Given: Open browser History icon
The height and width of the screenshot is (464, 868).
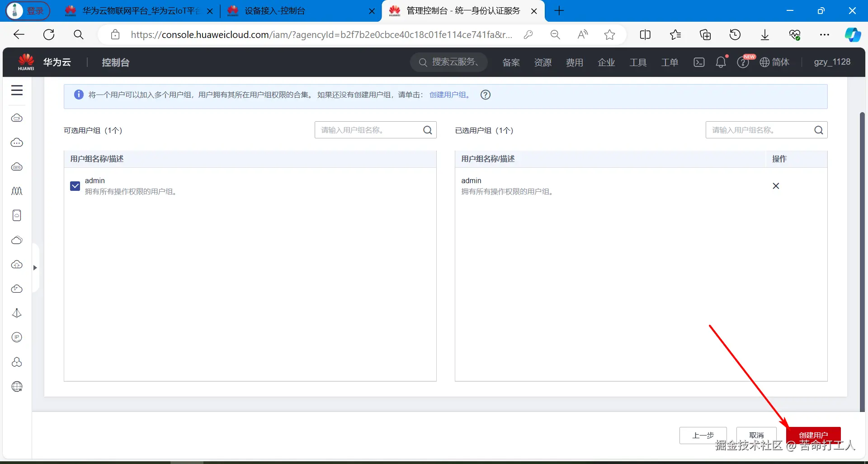Looking at the screenshot, I should coord(735,34).
